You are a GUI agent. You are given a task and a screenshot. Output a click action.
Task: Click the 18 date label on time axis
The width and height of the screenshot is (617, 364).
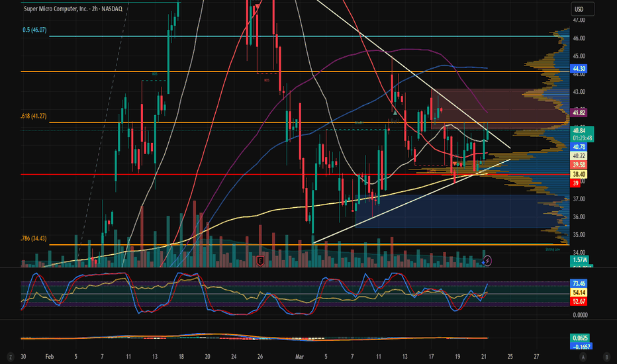(181, 357)
